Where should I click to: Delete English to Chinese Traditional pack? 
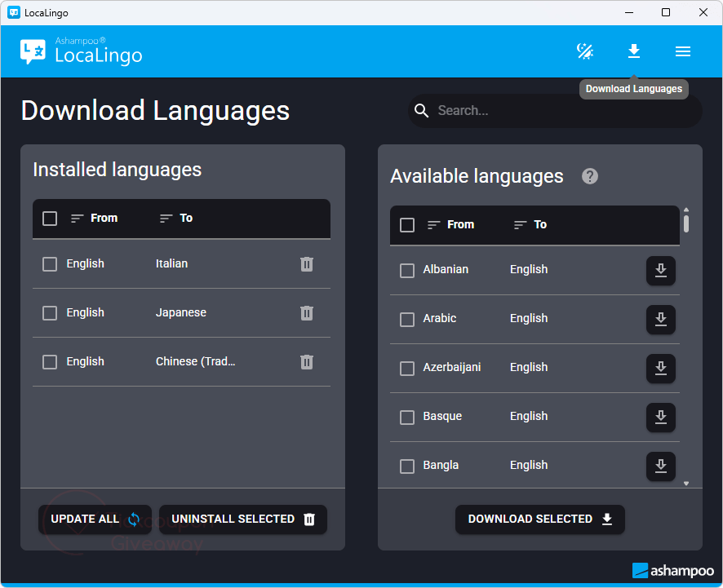[x=307, y=362]
